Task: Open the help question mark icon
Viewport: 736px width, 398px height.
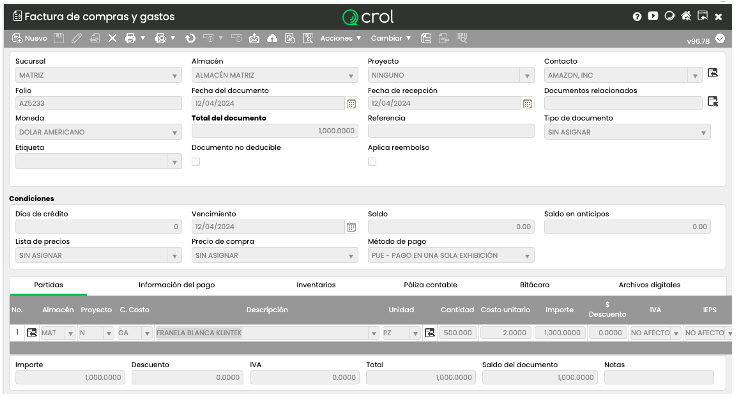Action: tap(636, 16)
